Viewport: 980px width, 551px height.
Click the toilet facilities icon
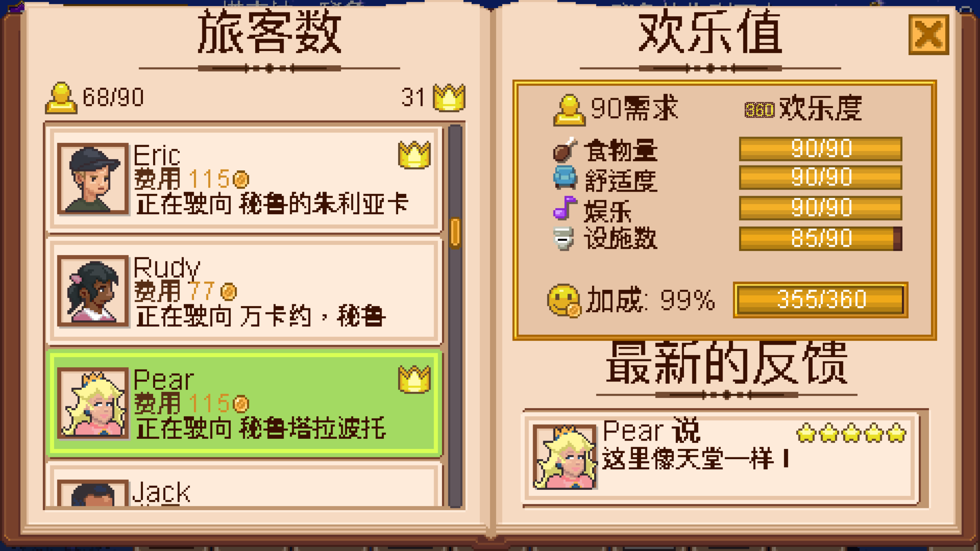(x=564, y=239)
